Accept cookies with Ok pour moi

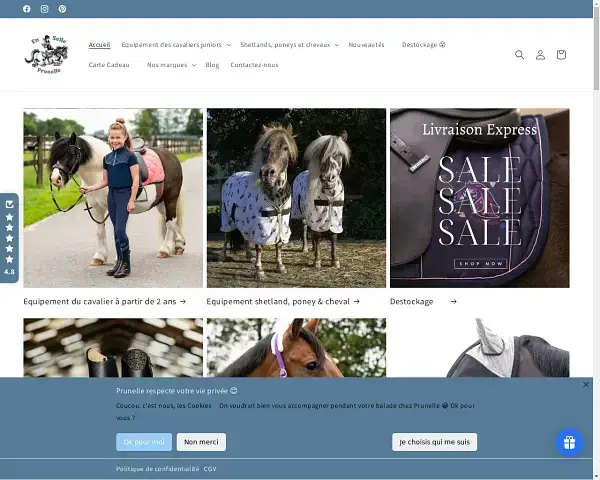pos(144,442)
